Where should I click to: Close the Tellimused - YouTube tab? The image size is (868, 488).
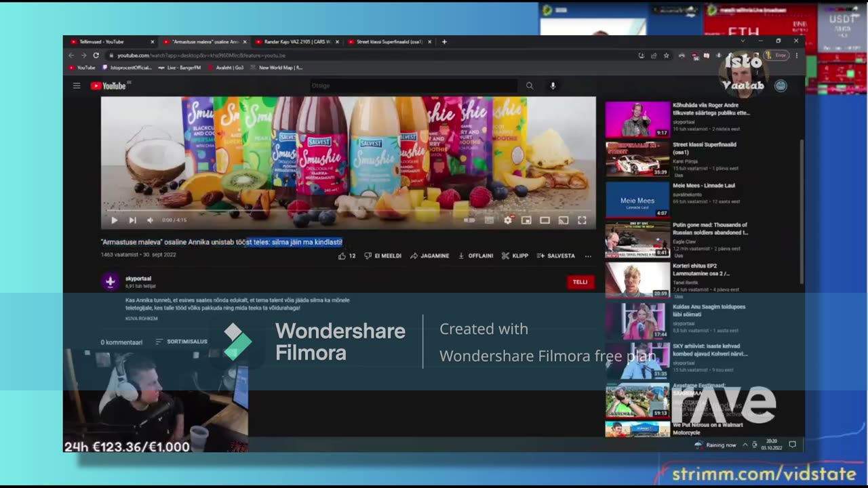click(152, 42)
